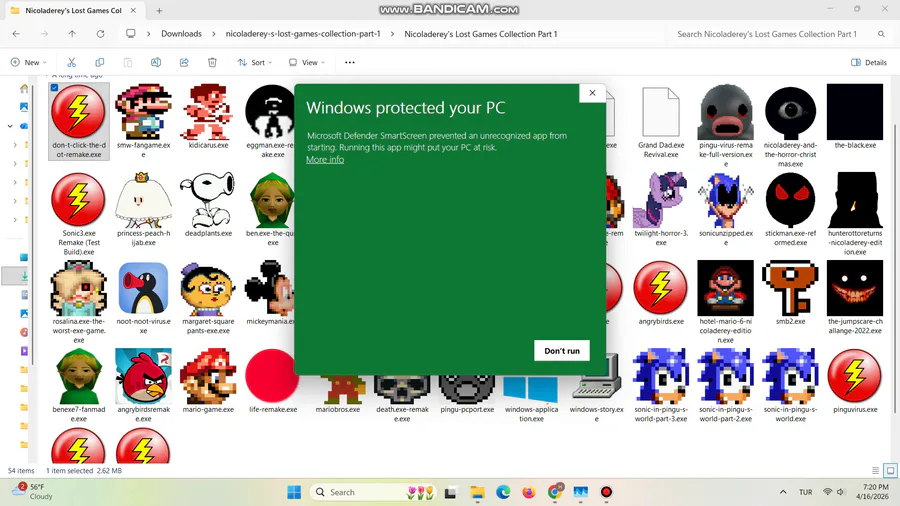This screenshot has height=506, width=900.
Task: Open the View dropdown
Action: pos(307,63)
